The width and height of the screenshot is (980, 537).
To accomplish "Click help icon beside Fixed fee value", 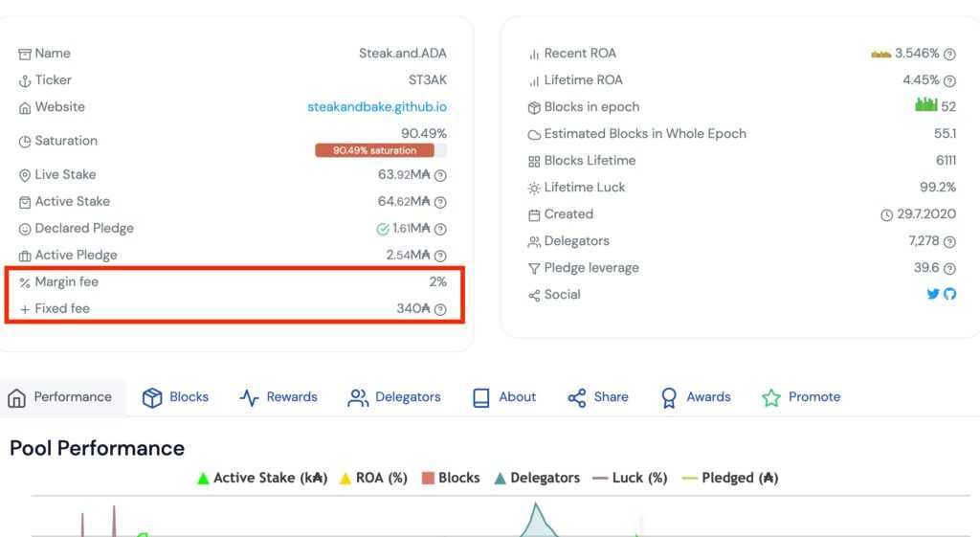I will 440,309.
